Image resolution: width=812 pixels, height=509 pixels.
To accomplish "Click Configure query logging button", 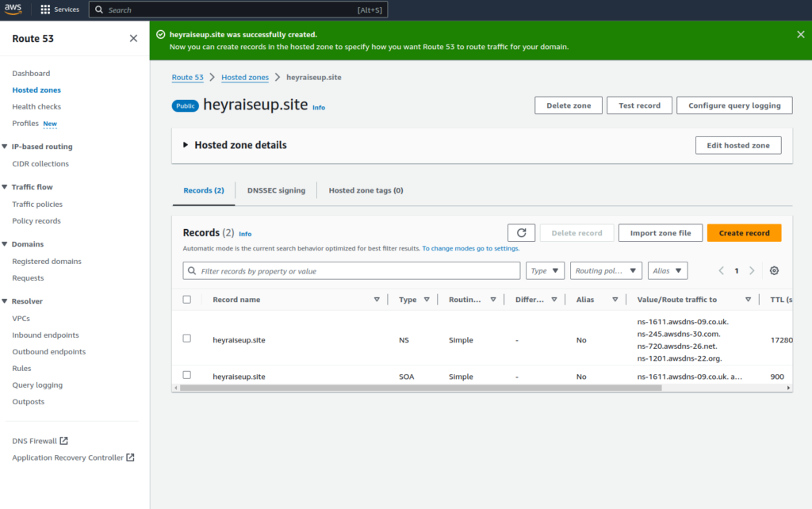I will tap(734, 105).
